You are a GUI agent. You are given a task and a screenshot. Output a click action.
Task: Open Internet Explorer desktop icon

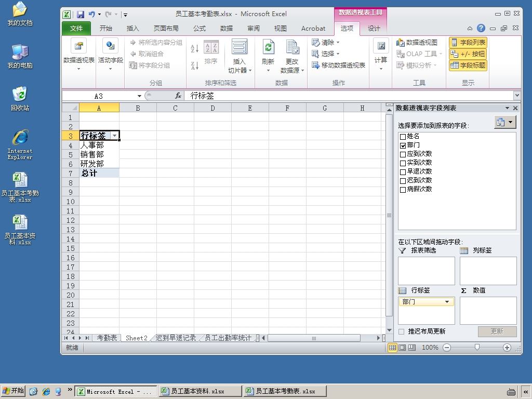tap(20, 144)
